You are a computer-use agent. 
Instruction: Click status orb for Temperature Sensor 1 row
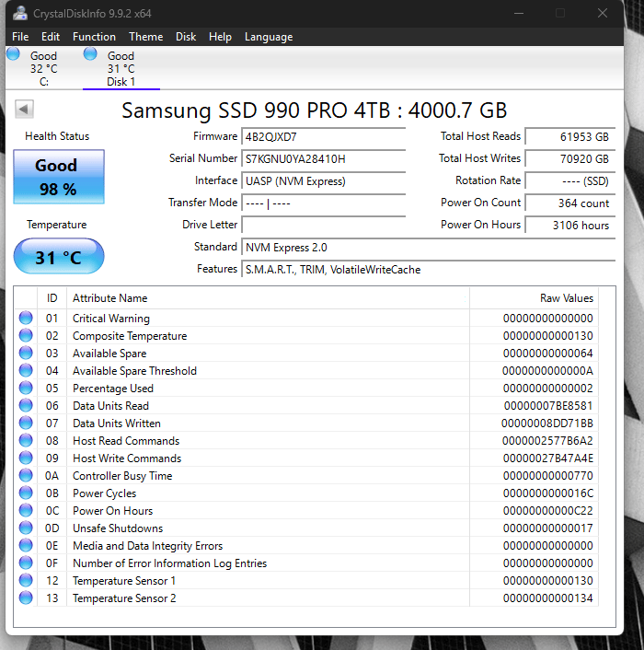(x=26, y=580)
